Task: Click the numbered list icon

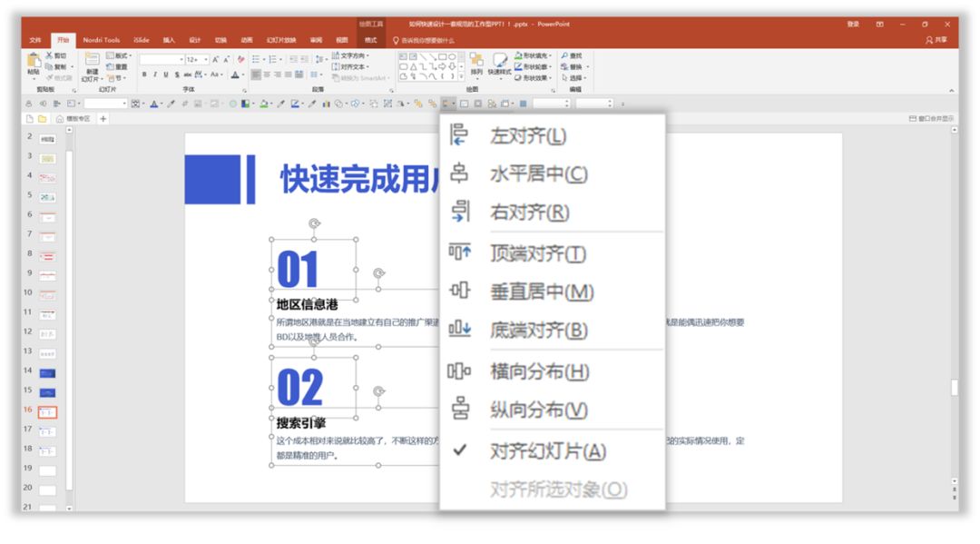Action: 274,59
